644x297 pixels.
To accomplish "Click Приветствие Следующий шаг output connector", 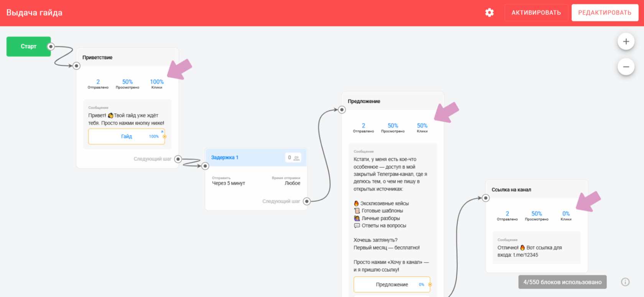I will click(178, 159).
